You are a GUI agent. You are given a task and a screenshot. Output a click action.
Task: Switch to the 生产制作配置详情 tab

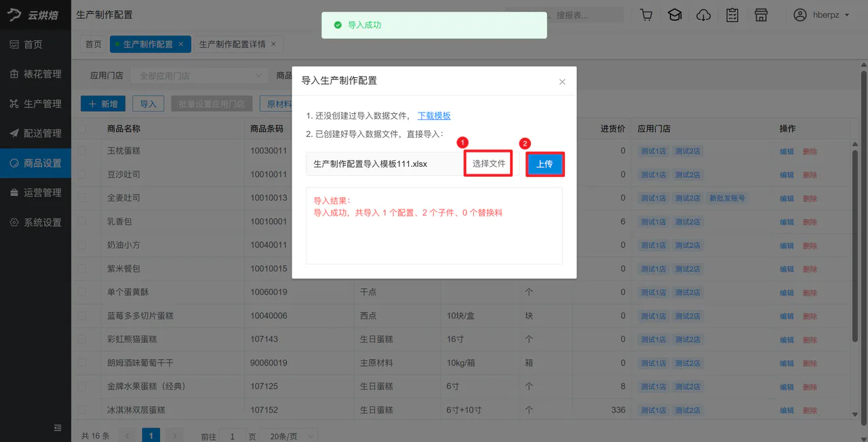coord(232,44)
